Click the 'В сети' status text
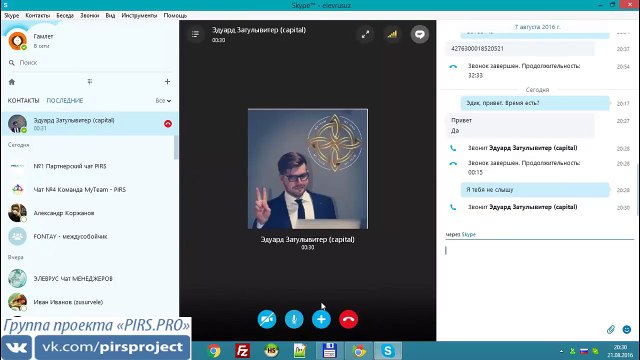 tap(42, 46)
